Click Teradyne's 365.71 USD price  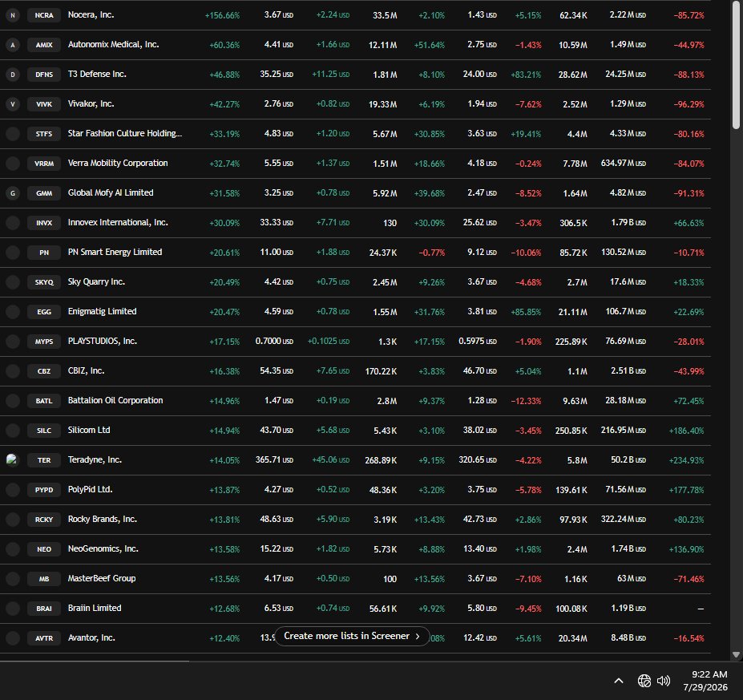[x=274, y=459]
